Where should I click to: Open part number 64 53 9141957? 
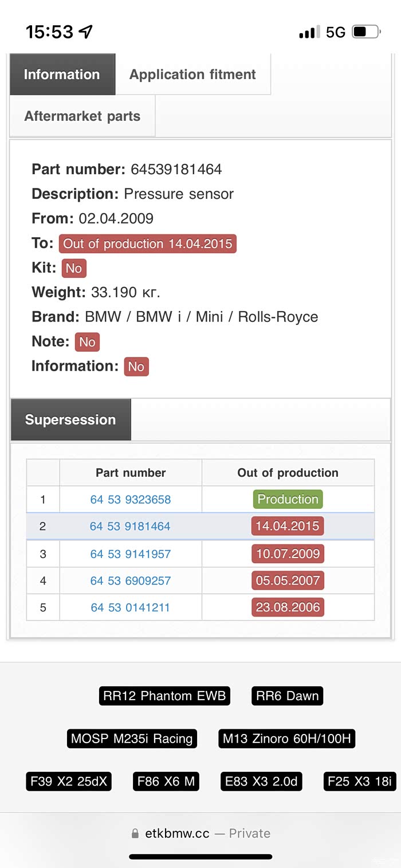point(131,554)
